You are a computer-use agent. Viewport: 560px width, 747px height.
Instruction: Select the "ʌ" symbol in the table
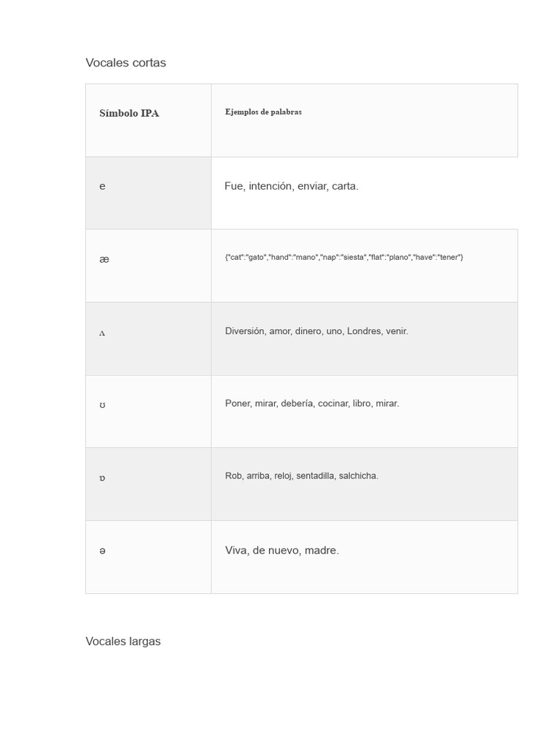pos(102,333)
